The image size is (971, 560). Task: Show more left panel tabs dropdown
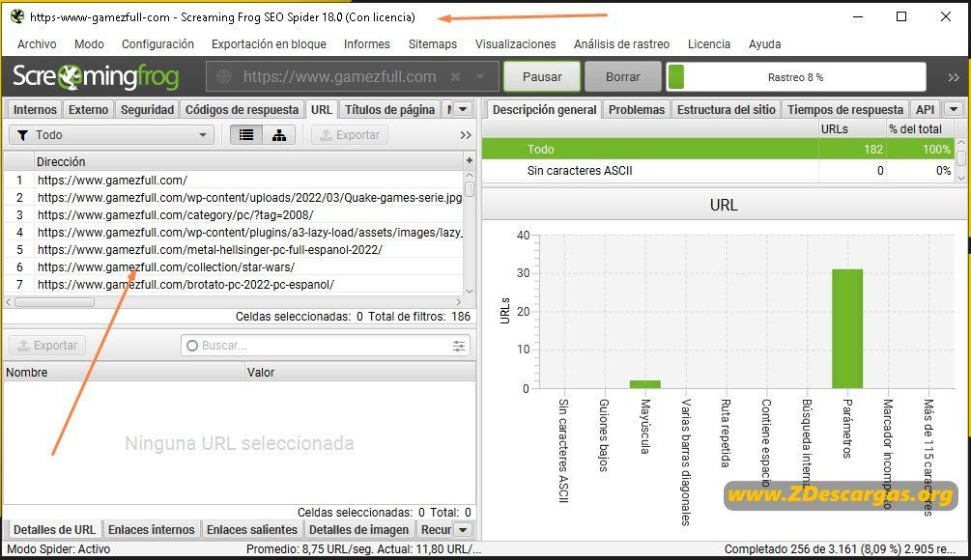(x=463, y=109)
